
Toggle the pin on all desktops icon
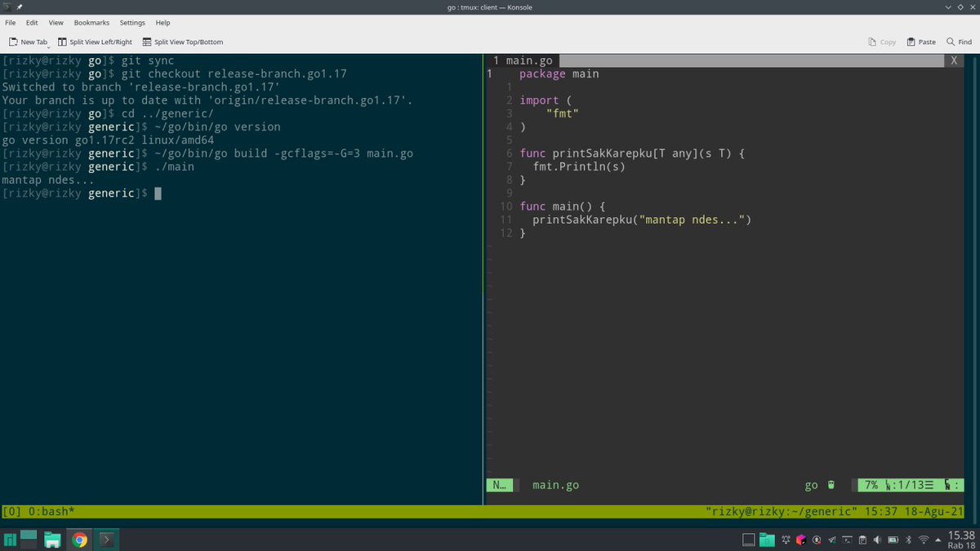tap(20, 7)
